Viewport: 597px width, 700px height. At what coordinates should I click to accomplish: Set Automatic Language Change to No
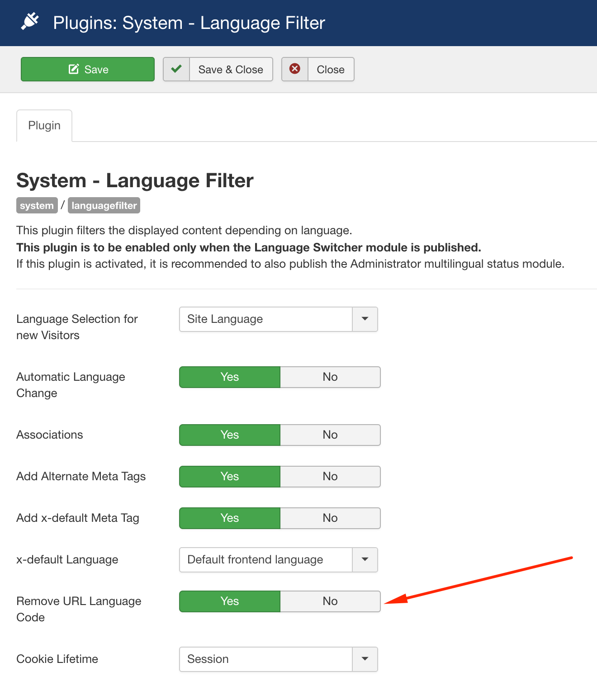(330, 377)
